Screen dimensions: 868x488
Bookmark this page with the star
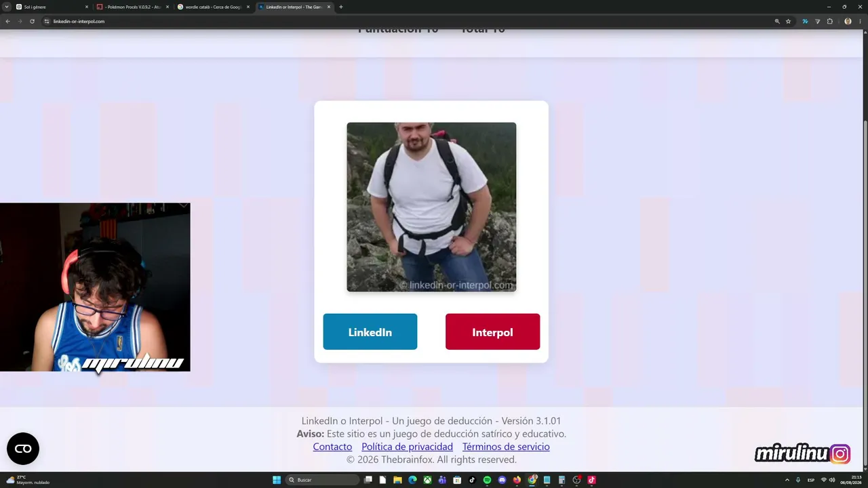click(x=789, y=21)
